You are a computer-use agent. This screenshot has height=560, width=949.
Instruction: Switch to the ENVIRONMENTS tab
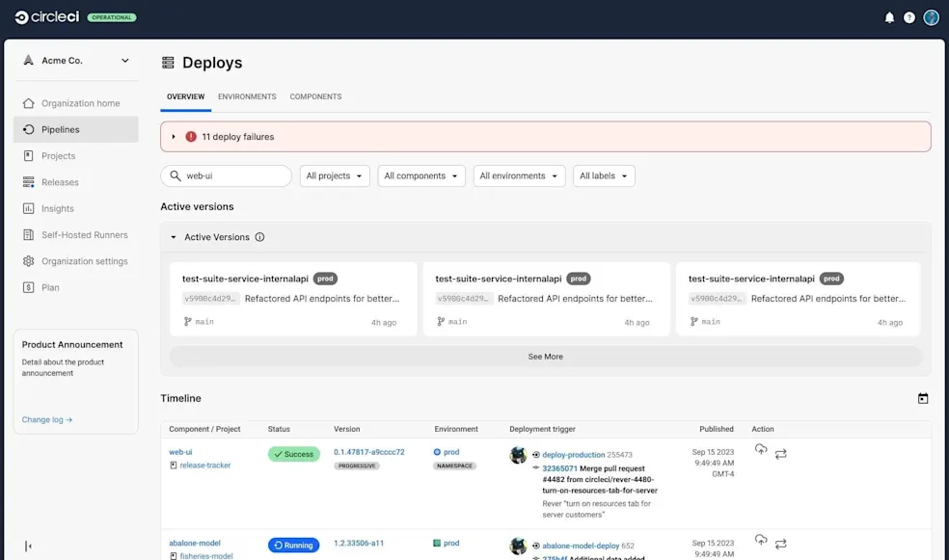(245, 96)
